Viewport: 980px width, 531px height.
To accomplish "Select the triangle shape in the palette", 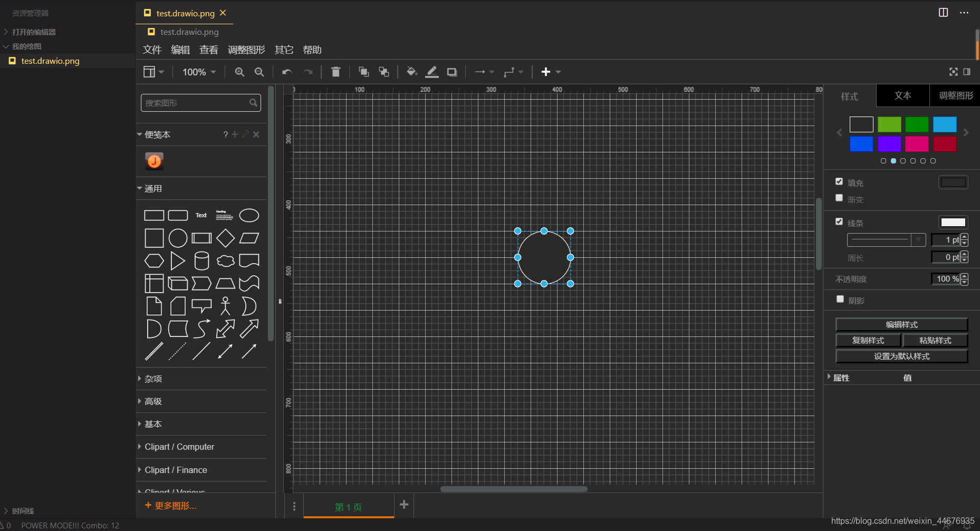I will tap(178, 261).
